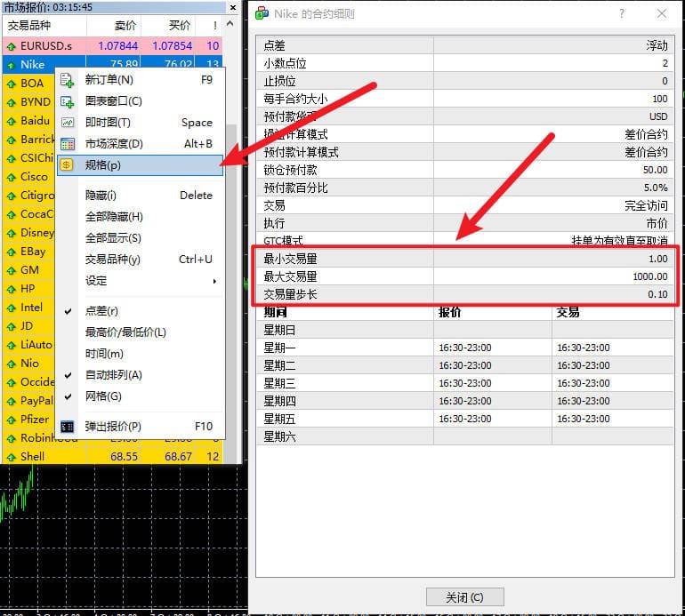Toggle the 网格(G) grid option
Screen dimensions: 685x616
140,396
